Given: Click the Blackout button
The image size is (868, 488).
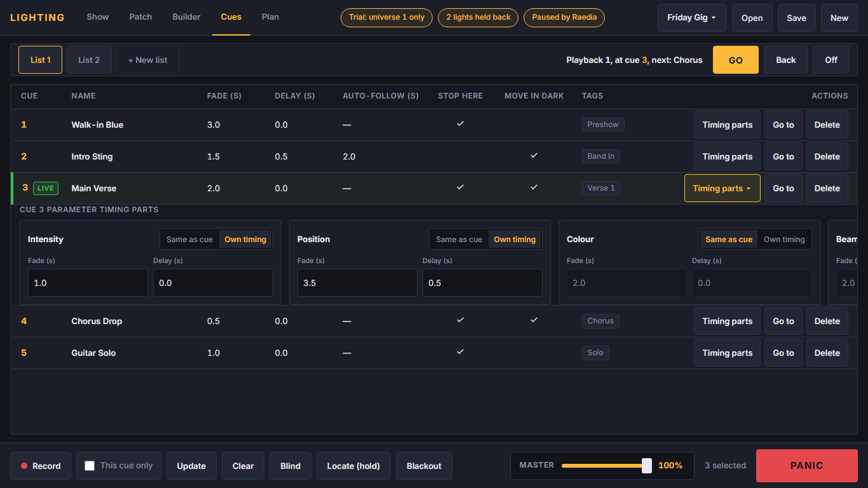Looking at the screenshot, I should (424, 466).
